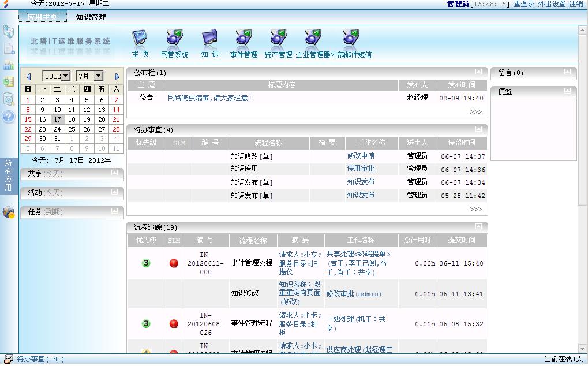This screenshot has height=366, width=588.
Task: Click the help question-mark sidebar icon
Action: tap(9, 117)
